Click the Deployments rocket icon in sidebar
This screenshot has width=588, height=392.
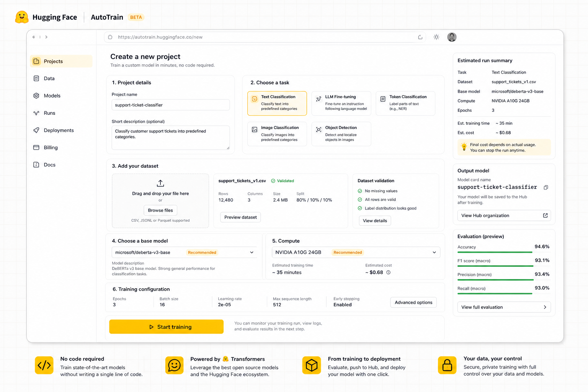click(x=36, y=130)
